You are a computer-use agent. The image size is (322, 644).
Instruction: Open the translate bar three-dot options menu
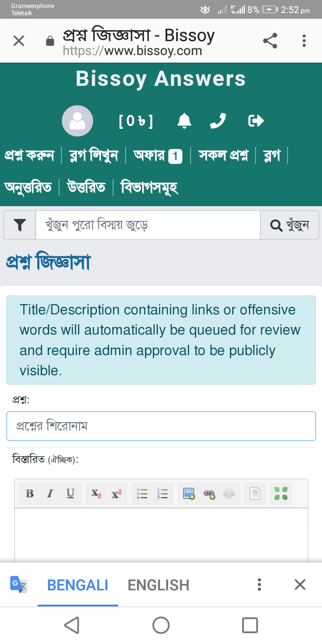point(259,585)
